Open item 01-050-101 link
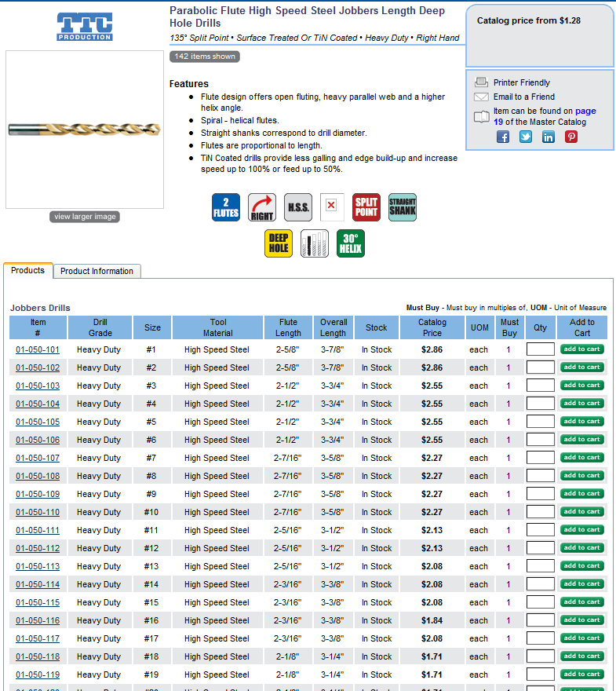The image size is (616, 691). (x=38, y=349)
